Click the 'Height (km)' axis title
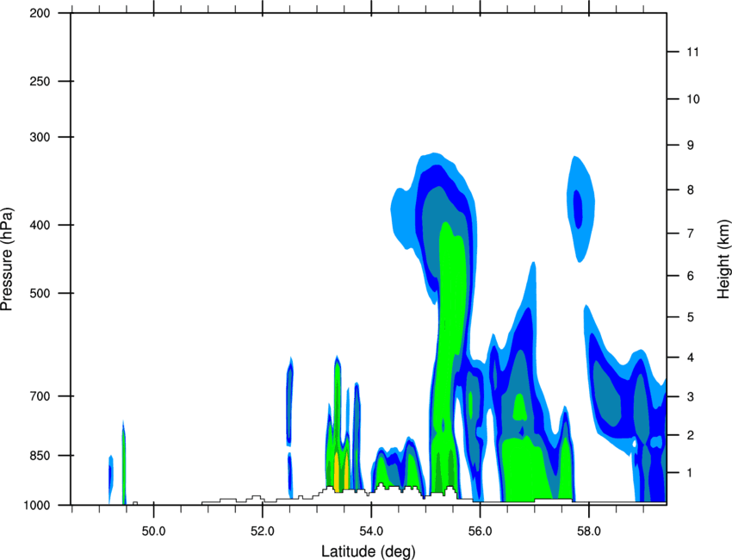The height and width of the screenshot is (560, 732). pyautogui.click(x=723, y=259)
